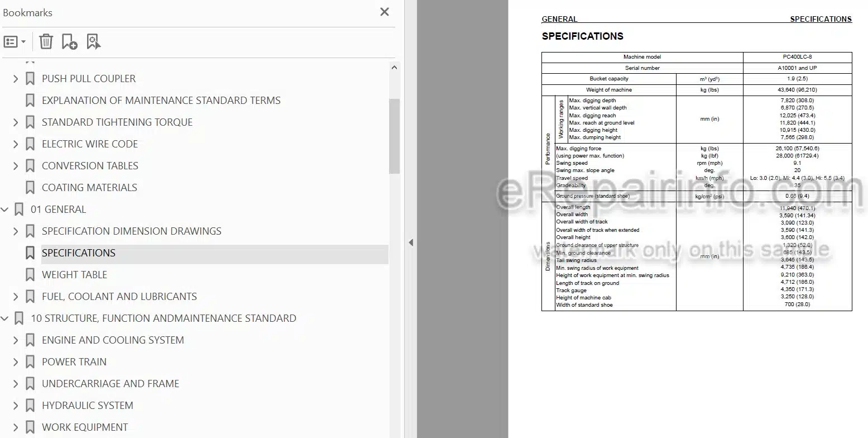Open the WEIGHT TABLE bookmark
868x438 pixels.
pyautogui.click(x=74, y=275)
